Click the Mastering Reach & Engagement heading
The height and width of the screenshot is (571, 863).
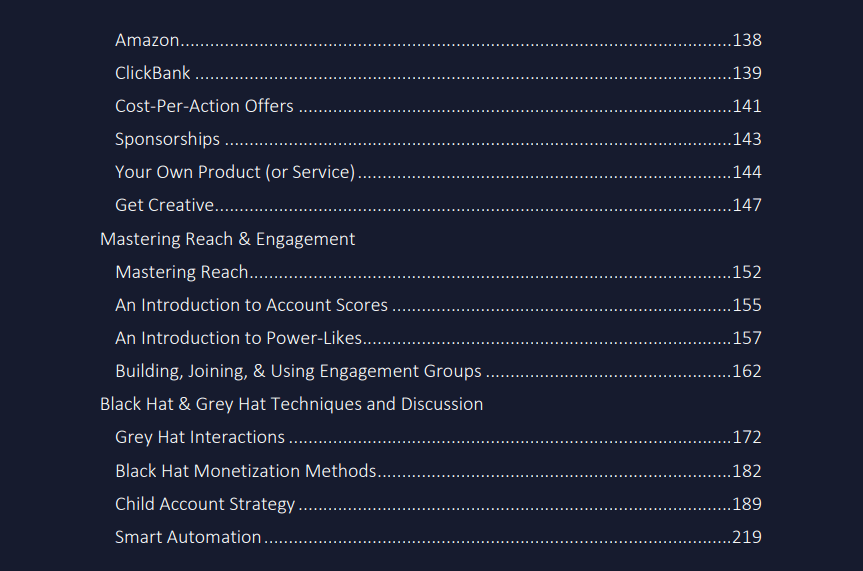[x=227, y=240]
